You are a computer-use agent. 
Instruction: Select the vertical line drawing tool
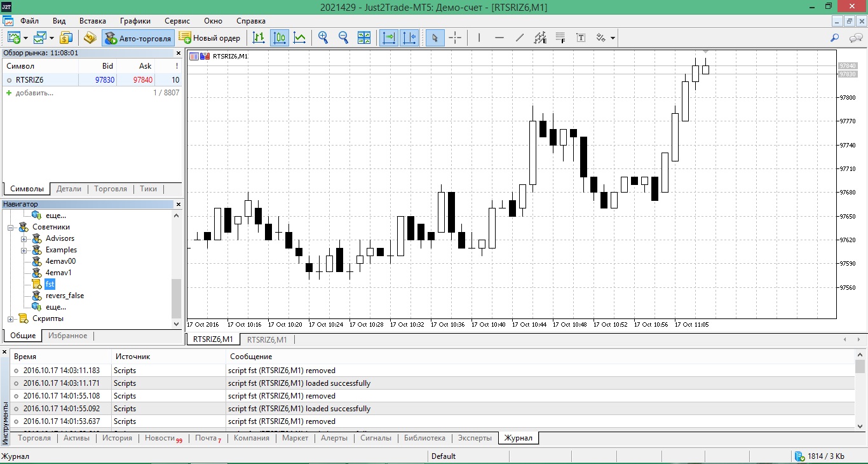479,38
